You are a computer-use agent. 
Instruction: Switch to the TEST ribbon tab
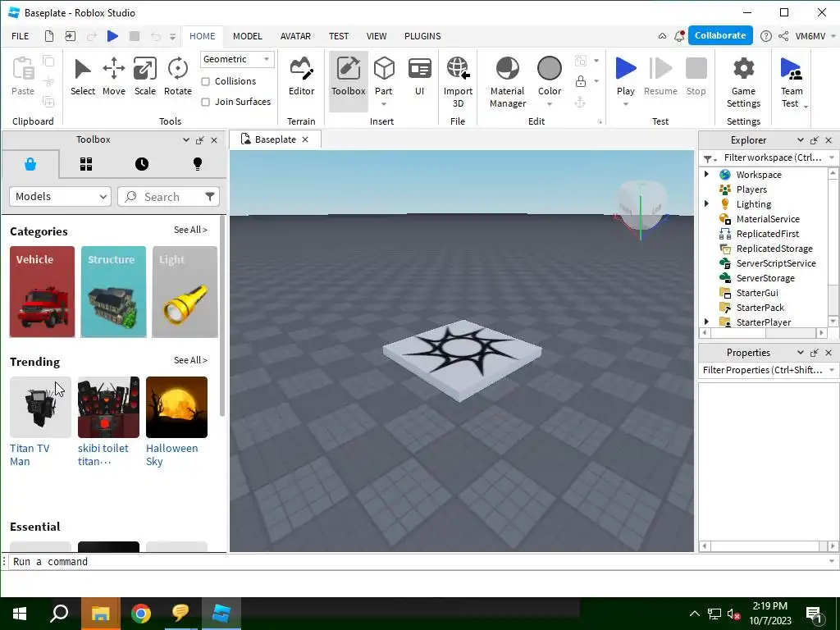339,36
